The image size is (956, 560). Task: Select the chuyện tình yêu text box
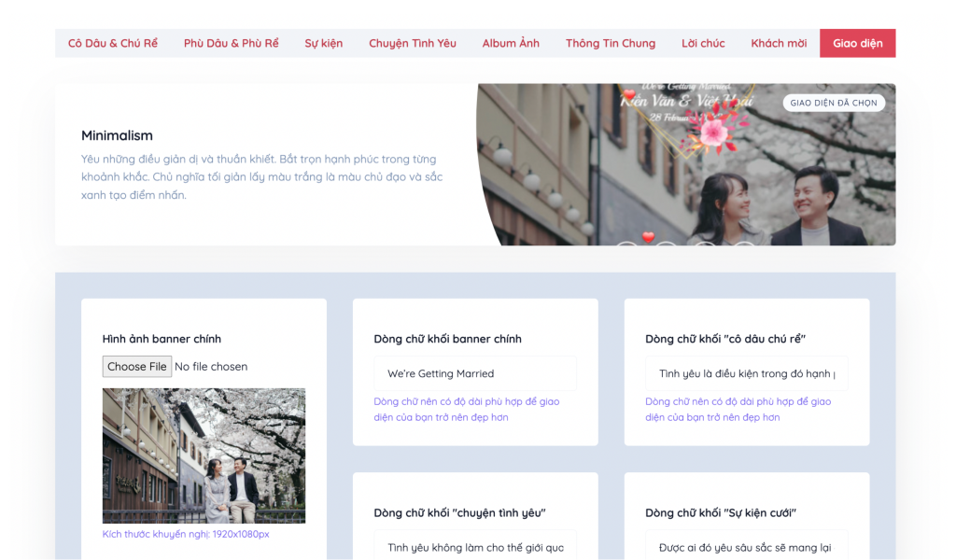(475, 546)
